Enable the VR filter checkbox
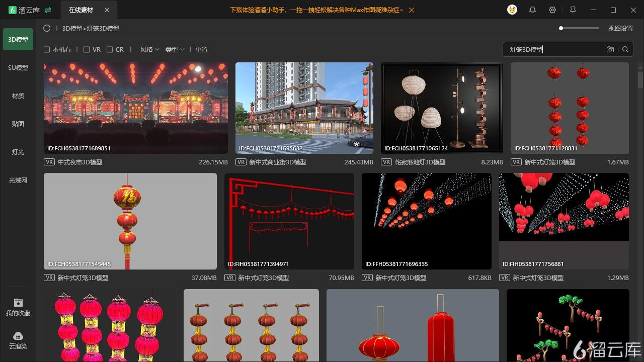644x362 pixels. [x=87, y=50]
